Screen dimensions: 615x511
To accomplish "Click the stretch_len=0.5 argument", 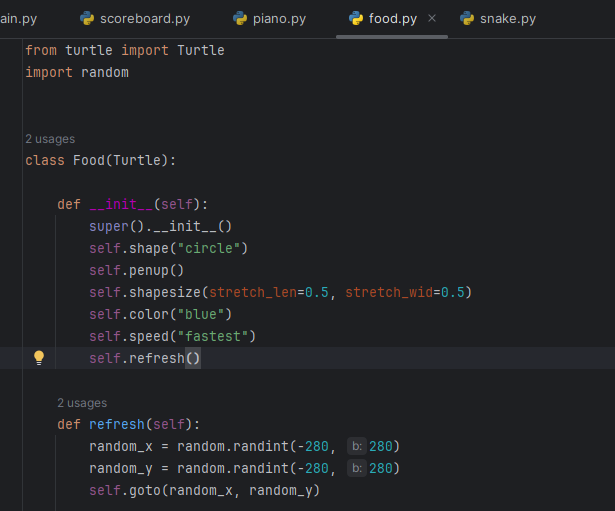I will click(x=269, y=292).
